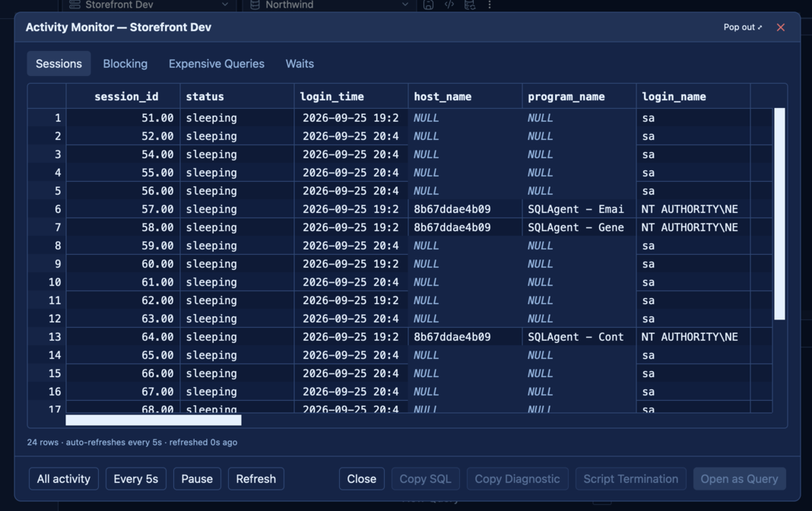Click NT AUTHORITY login in session 58.00 row
The width and height of the screenshot is (812, 511).
(x=693, y=227)
